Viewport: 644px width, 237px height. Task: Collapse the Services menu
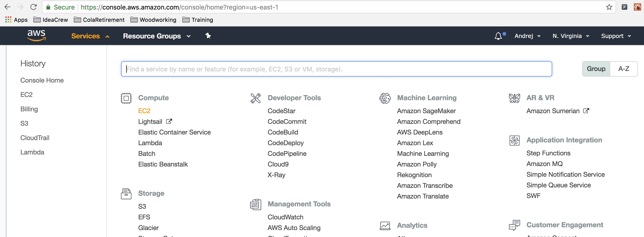pyautogui.click(x=90, y=36)
